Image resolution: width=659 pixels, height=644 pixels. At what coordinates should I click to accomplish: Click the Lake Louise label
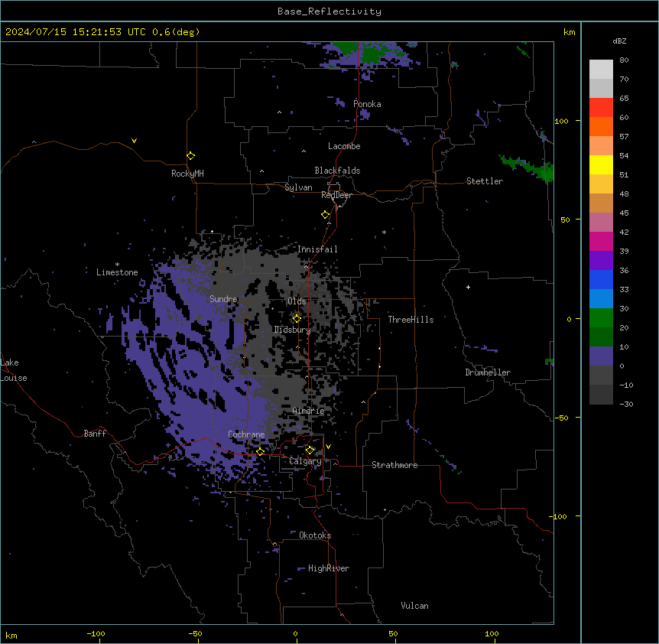[13, 370]
